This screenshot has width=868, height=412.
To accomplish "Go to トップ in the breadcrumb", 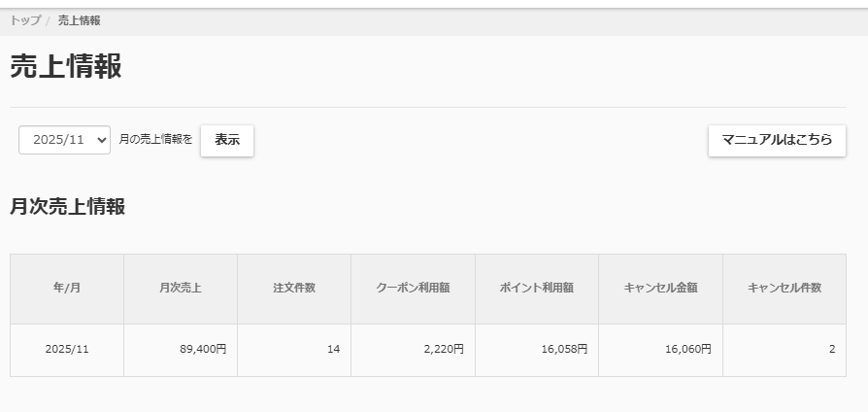I will 25,20.
